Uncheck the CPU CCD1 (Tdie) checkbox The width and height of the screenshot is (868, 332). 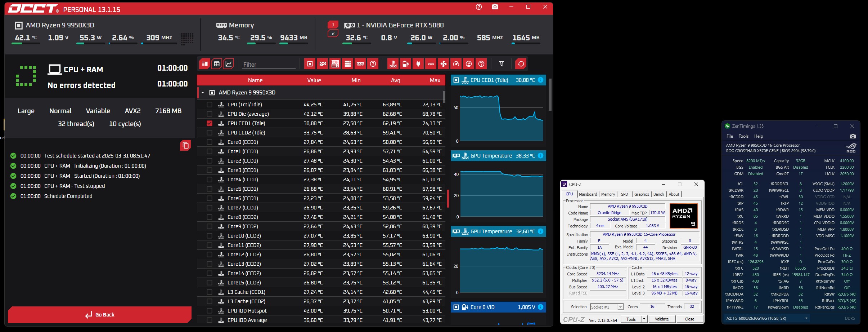[210, 123]
